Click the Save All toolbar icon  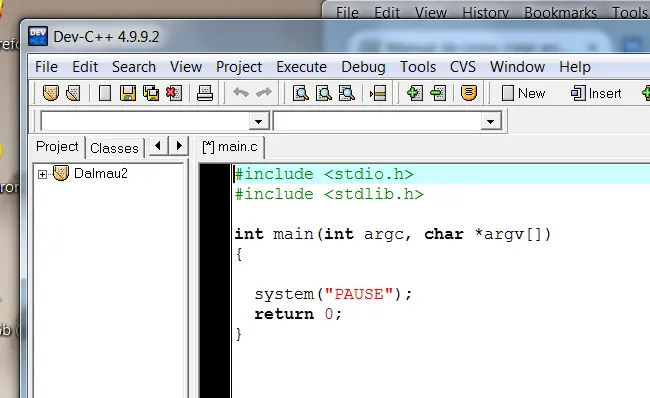pyautogui.click(x=151, y=93)
